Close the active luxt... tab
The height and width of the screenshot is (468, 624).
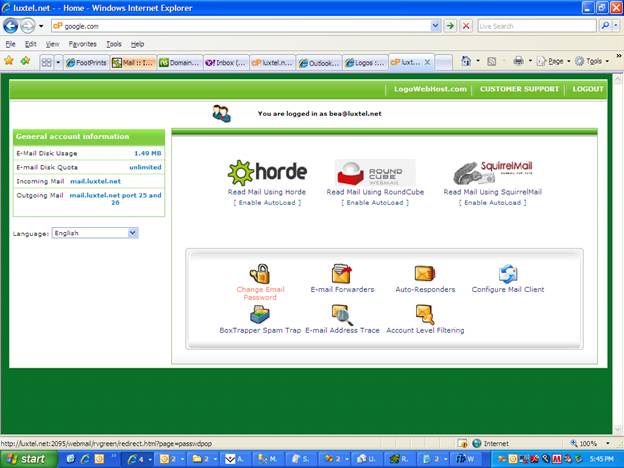coord(427,62)
